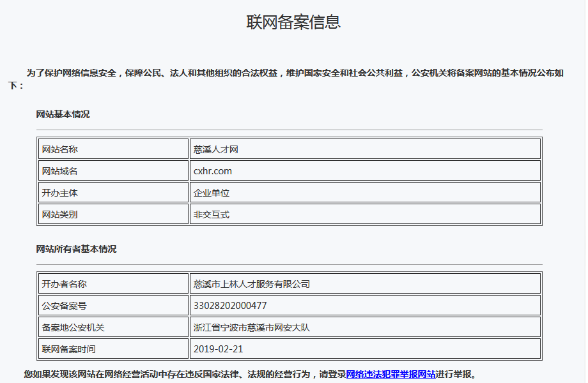Click the footer sentence starting 您如果发现该网站
Image resolution: width=588 pixels, height=383 pixels.
250,374
